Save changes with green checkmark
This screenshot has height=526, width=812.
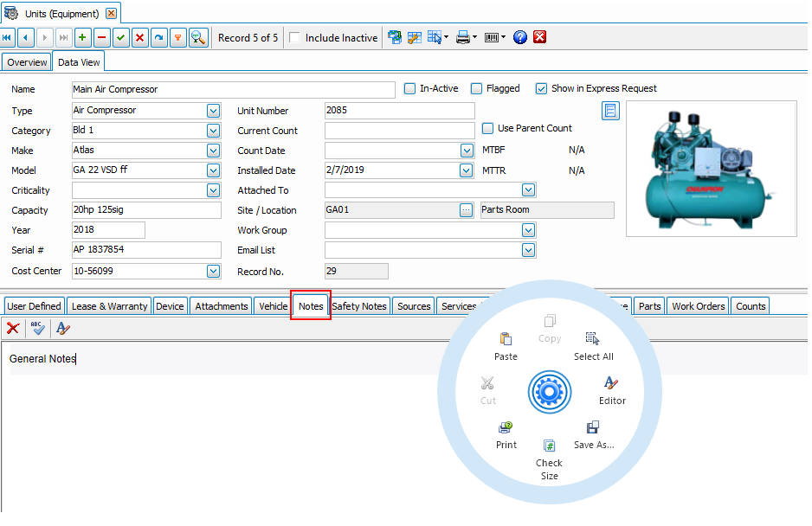coord(120,38)
